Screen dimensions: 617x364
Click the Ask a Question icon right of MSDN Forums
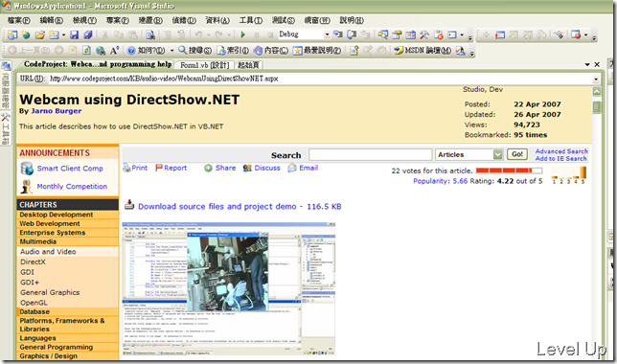tap(461, 51)
